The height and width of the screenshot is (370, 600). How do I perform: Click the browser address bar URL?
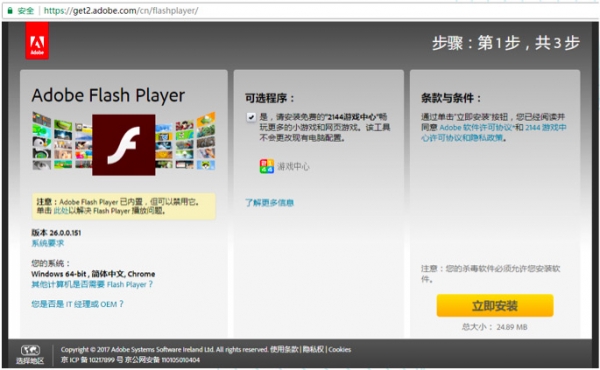click(121, 11)
